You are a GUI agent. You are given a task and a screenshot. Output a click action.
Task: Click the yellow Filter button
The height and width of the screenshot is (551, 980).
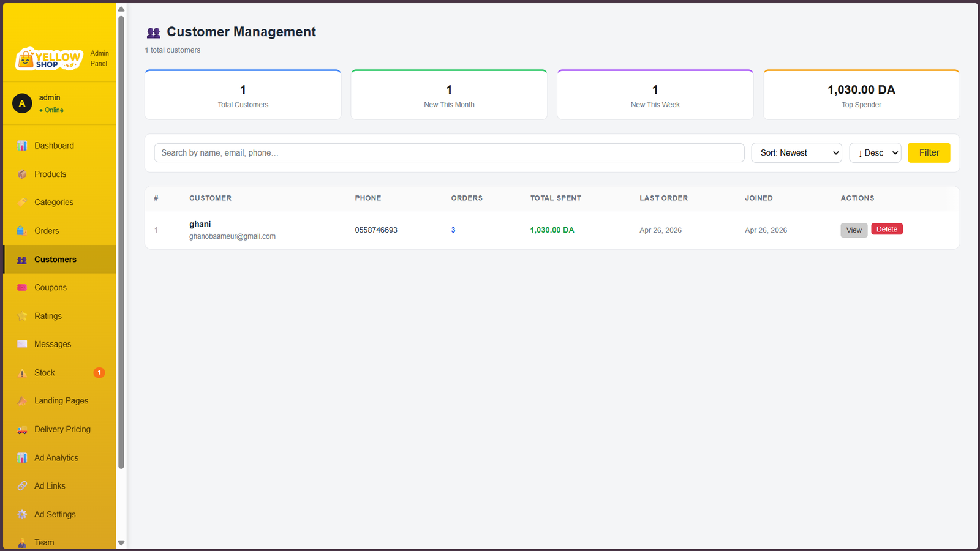click(x=929, y=153)
